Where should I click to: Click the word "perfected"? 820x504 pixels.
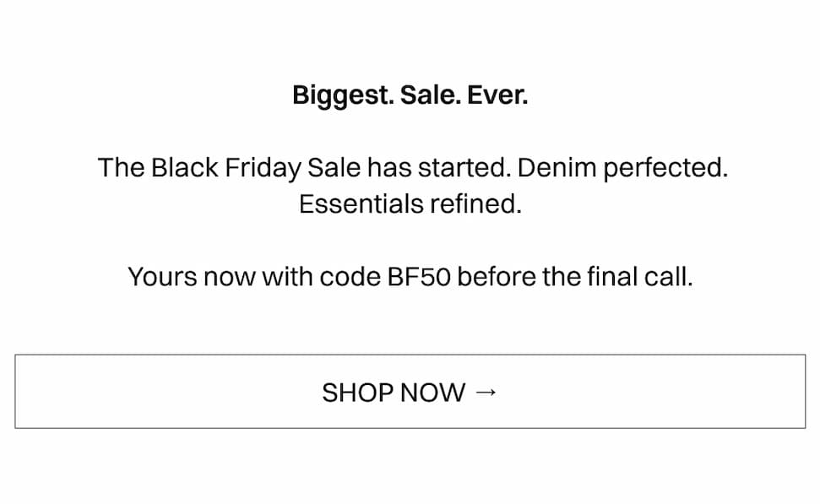tap(661, 167)
